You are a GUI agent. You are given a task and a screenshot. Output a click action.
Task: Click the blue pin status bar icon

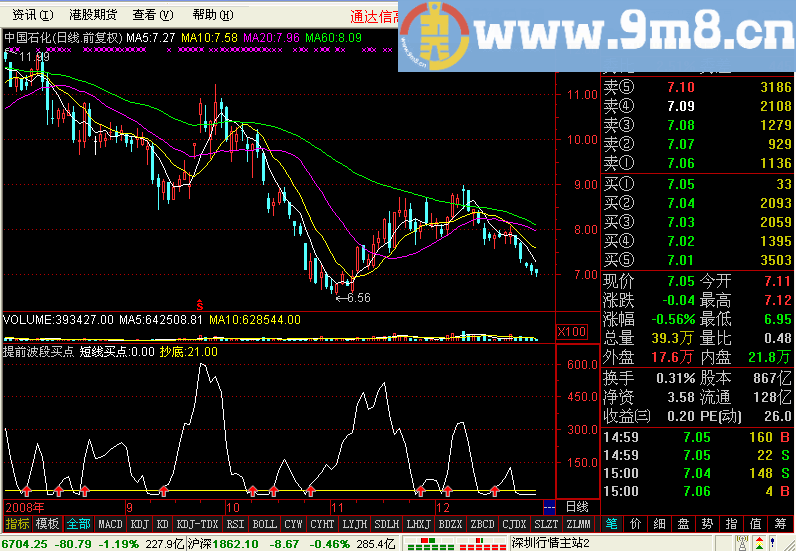[775, 544]
